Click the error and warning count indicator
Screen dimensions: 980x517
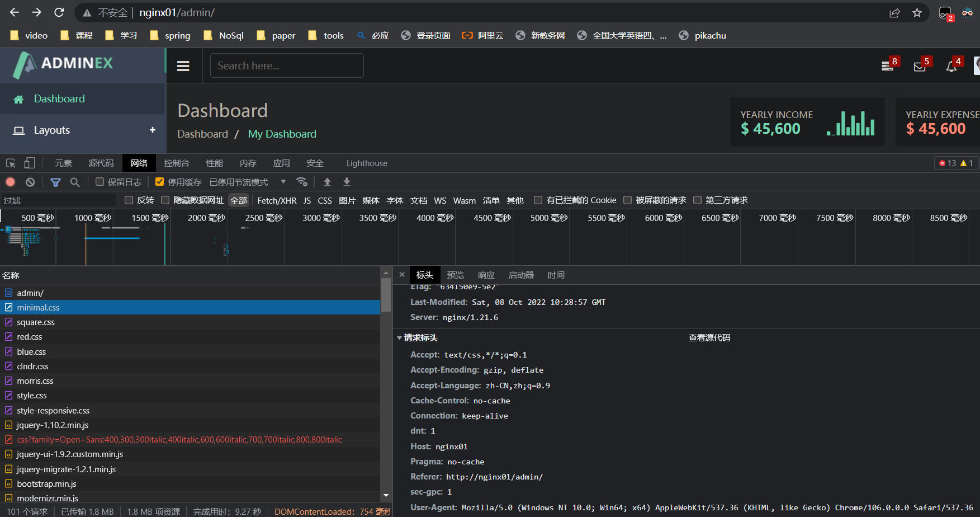coord(956,163)
